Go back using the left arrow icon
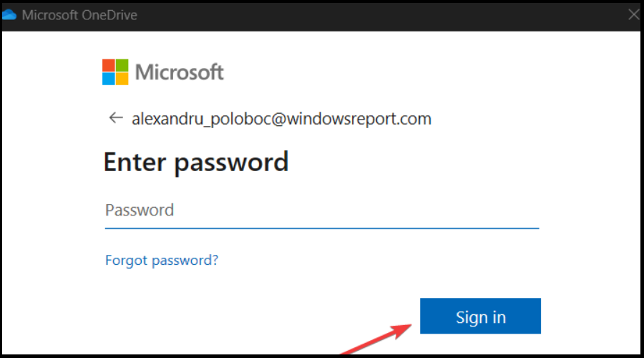Screen dimensions: 644x358 116,118
